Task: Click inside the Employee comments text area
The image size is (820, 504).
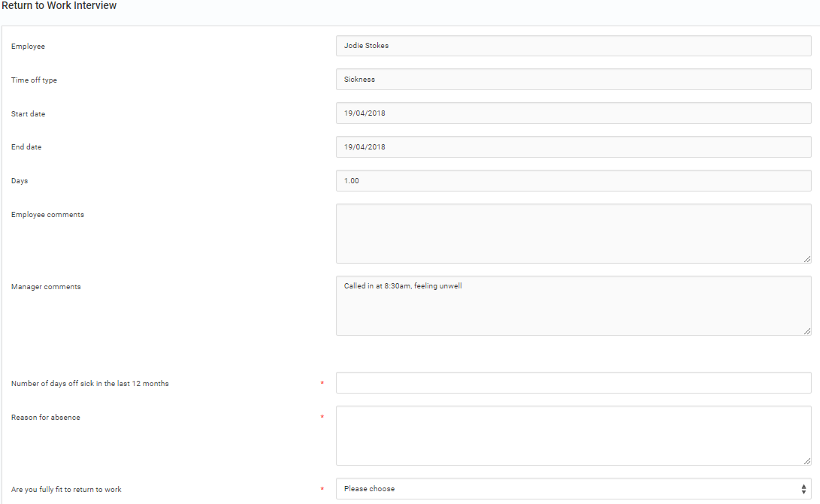Action: pyautogui.click(x=573, y=233)
